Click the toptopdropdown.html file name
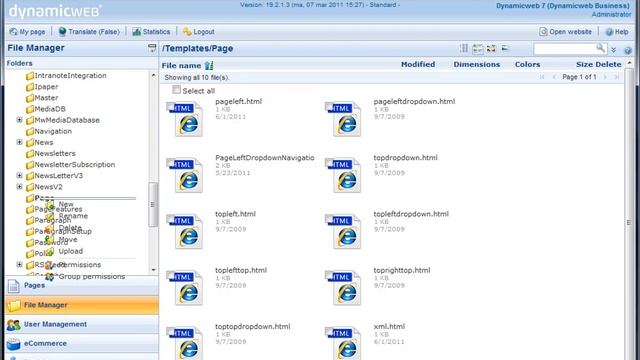640x360 pixels. coord(252,326)
